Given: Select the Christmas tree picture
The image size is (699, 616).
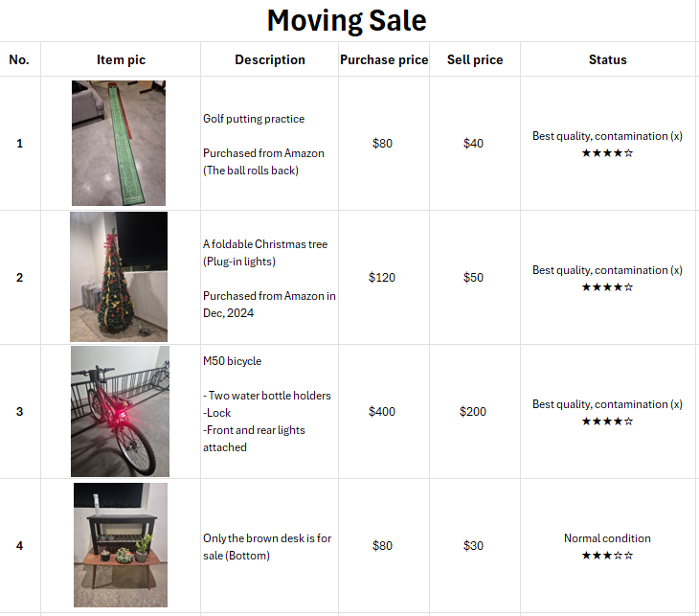Looking at the screenshot, I should point(119,277).
